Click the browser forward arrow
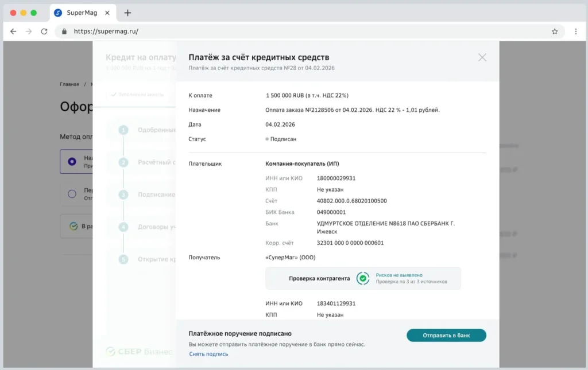The width and height of the screenshot is (588, 370). point(29,32)
